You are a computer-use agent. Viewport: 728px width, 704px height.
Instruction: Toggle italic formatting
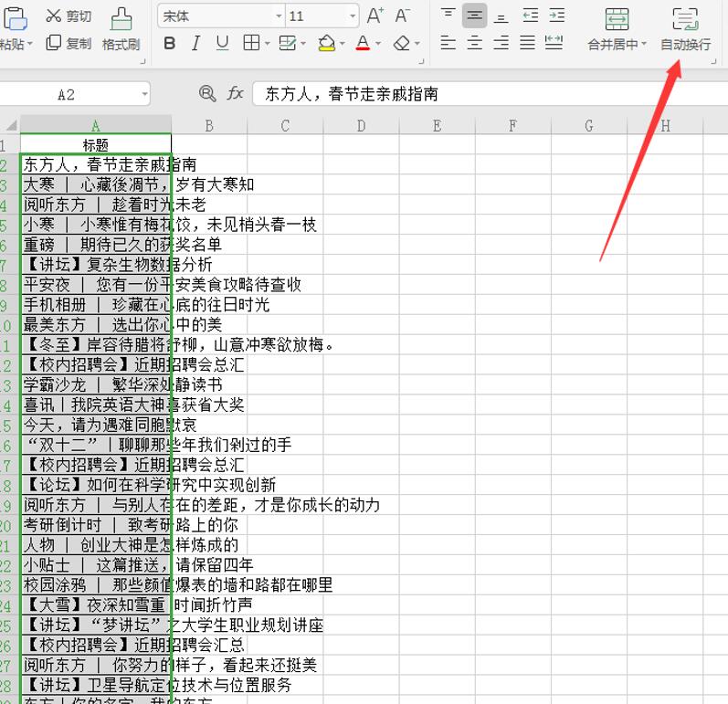point(195,44)
